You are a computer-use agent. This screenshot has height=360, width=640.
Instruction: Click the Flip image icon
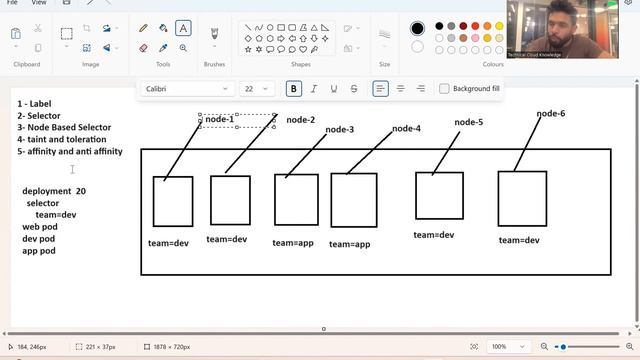coord(107,48)
